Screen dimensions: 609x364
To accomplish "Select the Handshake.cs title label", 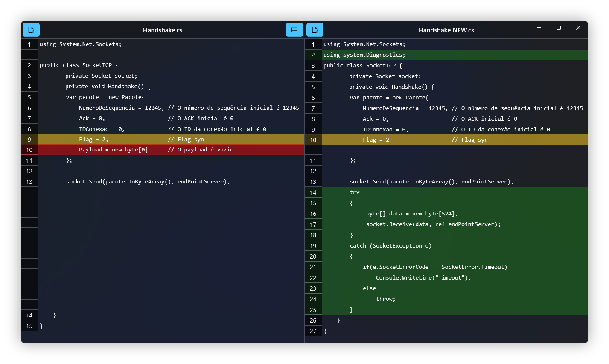I will 163,30.
